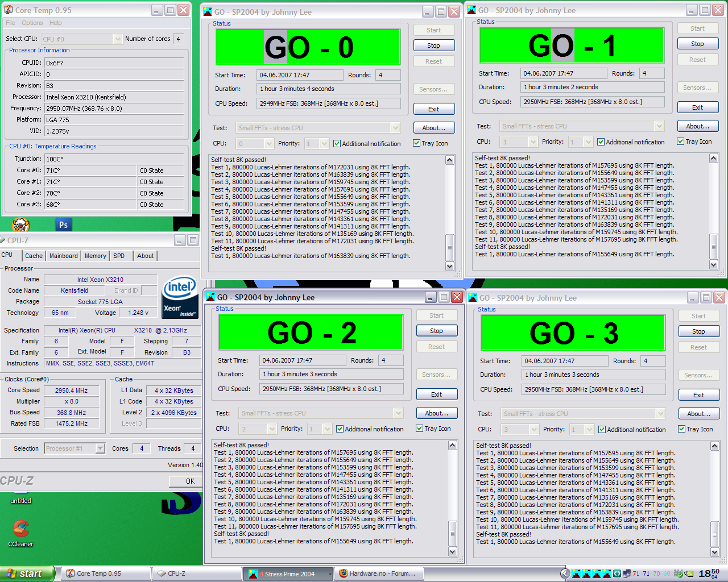
Task: Click the GO - 0 window title bar icon
Action: coord(208,11)
